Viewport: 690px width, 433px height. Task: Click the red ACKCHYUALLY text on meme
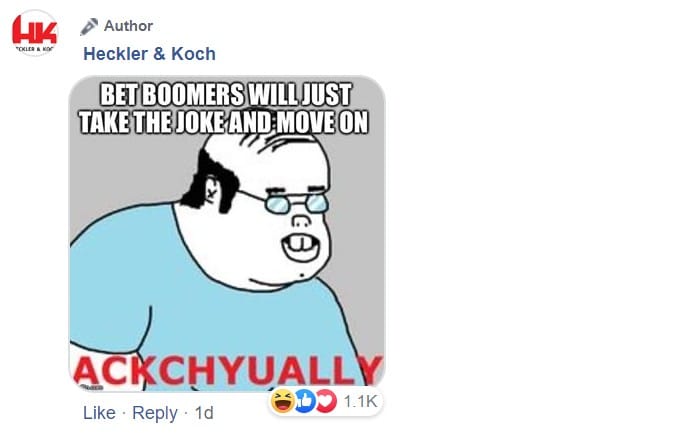(x=228, y=371)
